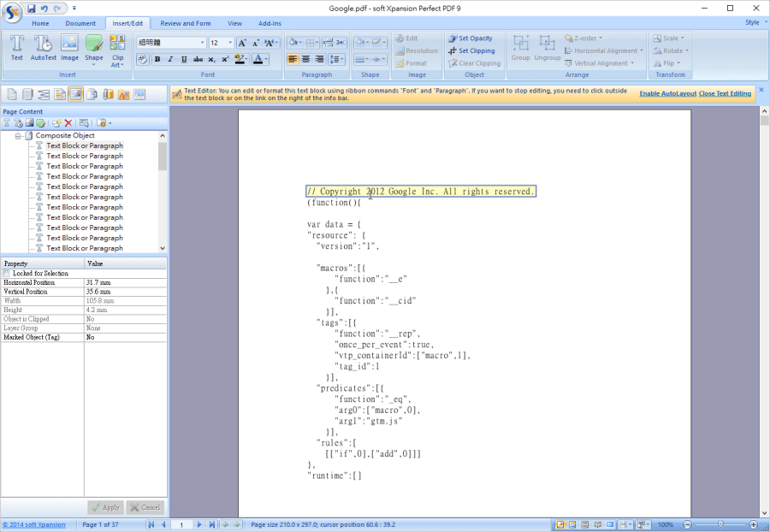The height and width of the screenshot is (532, 770).
Task: Apply strikethrough formatting
Action: (198, 59)
